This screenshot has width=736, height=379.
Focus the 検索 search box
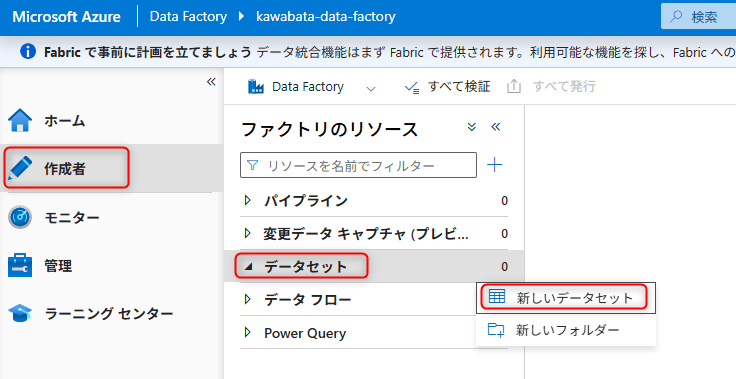point(698,17)
